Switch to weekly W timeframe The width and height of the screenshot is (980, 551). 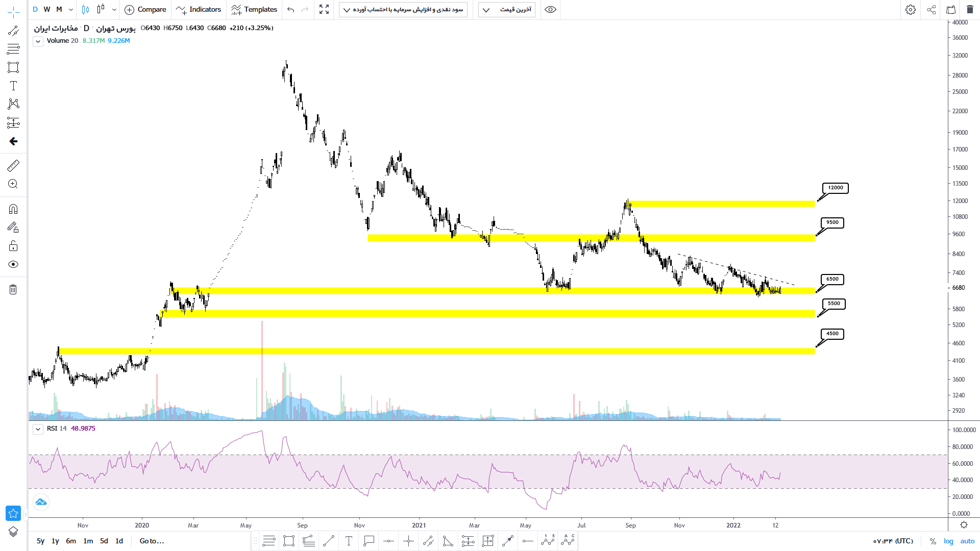[47, 9]
